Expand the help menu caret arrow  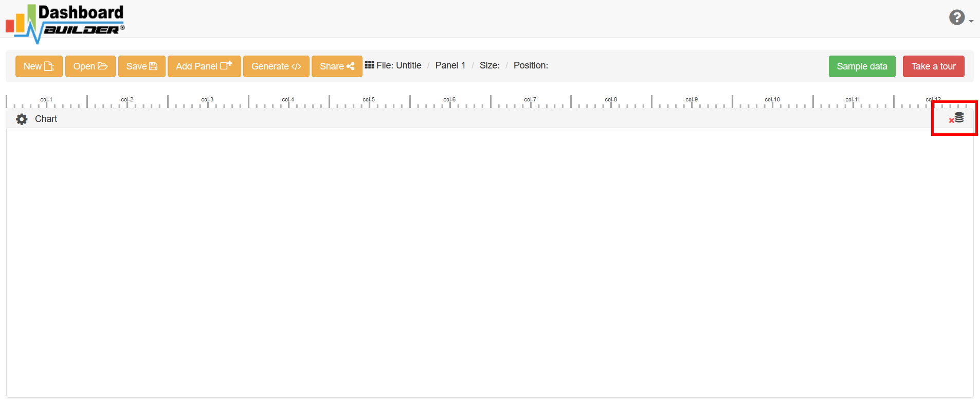pyautogui.click(x=971, y=21)
